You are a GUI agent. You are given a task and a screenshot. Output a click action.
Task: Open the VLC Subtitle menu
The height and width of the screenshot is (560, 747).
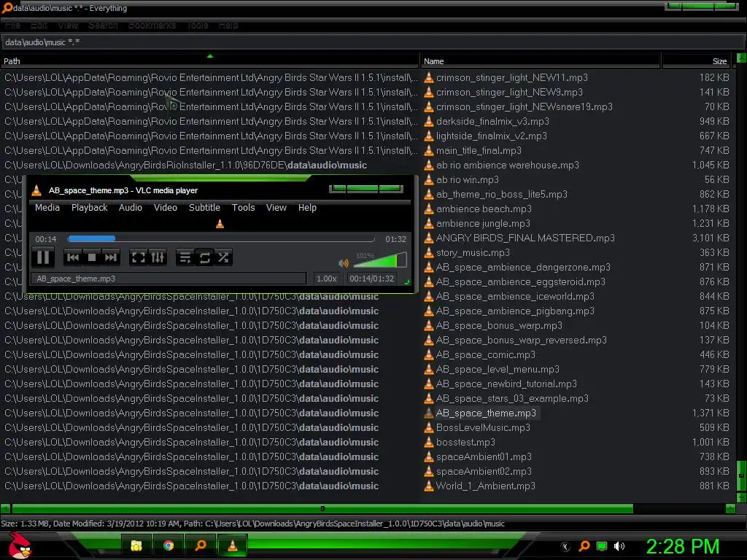click(204, 208)
